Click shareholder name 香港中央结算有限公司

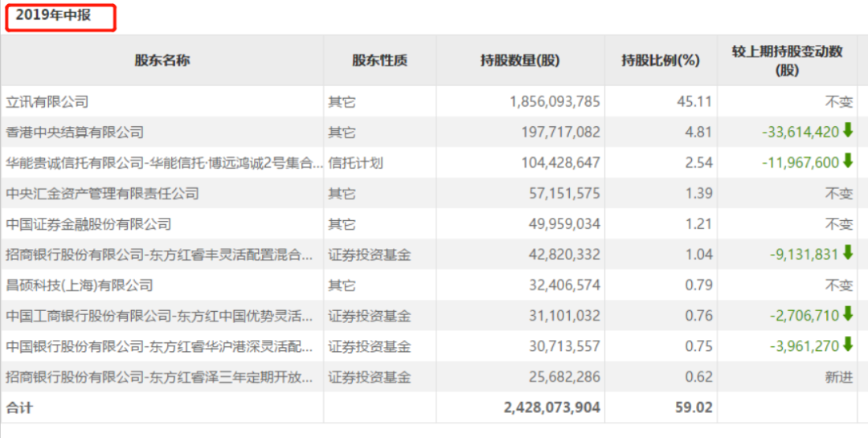pos(75,133)
